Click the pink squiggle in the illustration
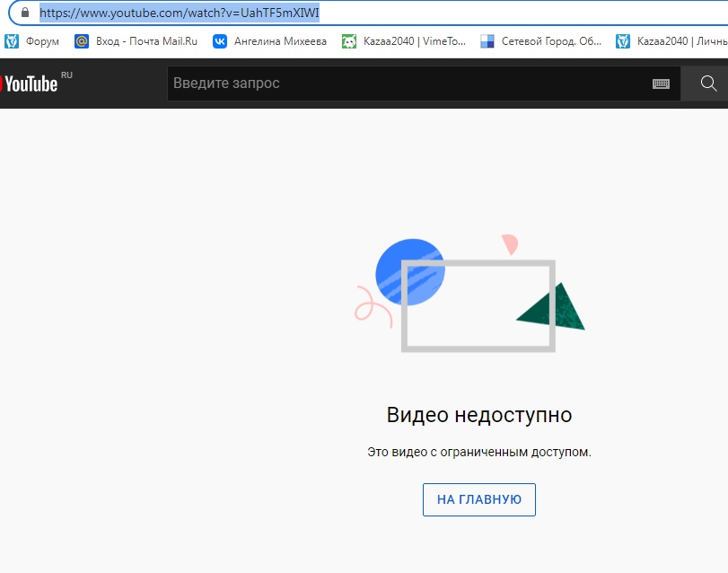This screenshot has height=573, width=728. (370, 305)
